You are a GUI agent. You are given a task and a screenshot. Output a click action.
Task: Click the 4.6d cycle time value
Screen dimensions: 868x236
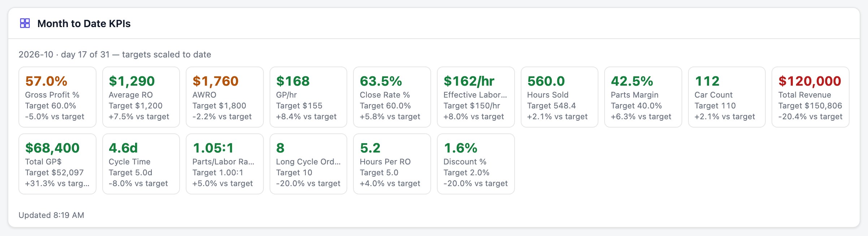(x=123, y=148)
